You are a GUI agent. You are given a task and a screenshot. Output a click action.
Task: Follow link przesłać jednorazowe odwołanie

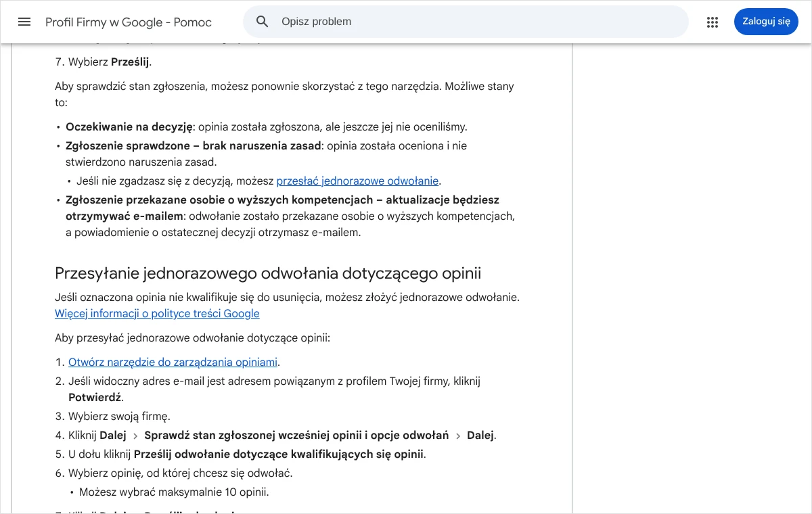pos(357,181)
